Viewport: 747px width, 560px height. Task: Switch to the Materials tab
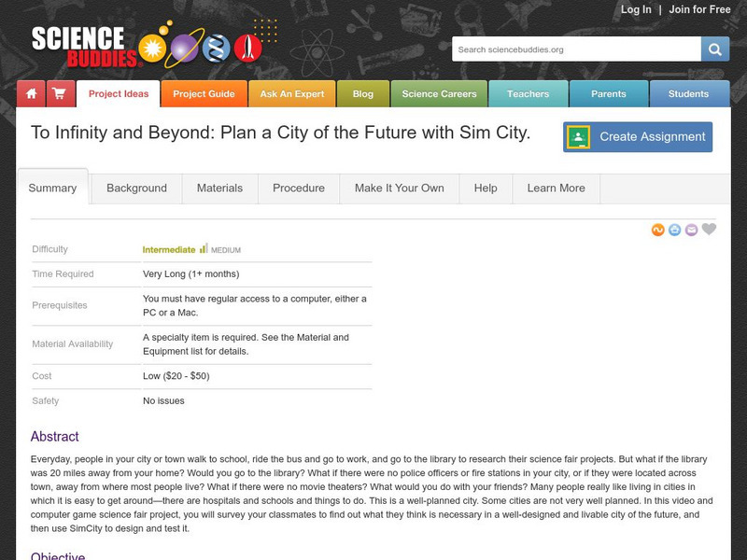(x=219, y=189)
